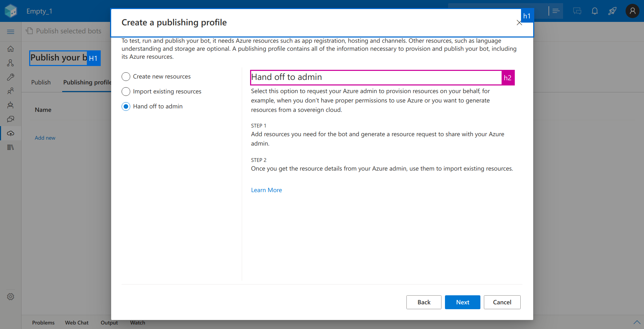This screenshot has height=329, width=644.
Task: Choose the Import existing resources option
Action: click(x=126, y=91)
